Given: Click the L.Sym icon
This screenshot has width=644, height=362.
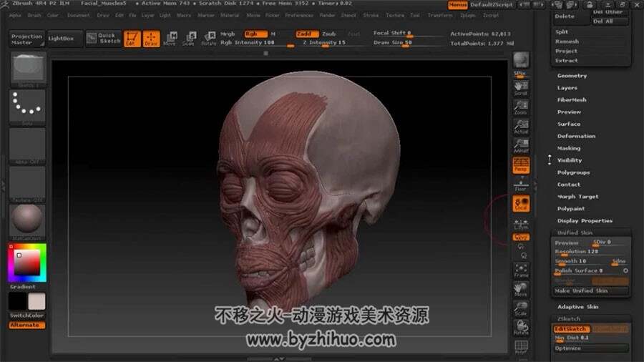Looking at the screenshot, I should click(x=521, y=224).
